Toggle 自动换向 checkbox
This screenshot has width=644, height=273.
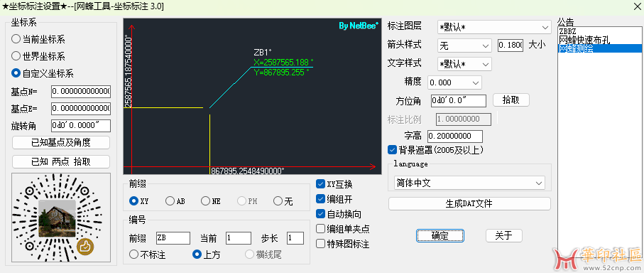pos(339,214)
